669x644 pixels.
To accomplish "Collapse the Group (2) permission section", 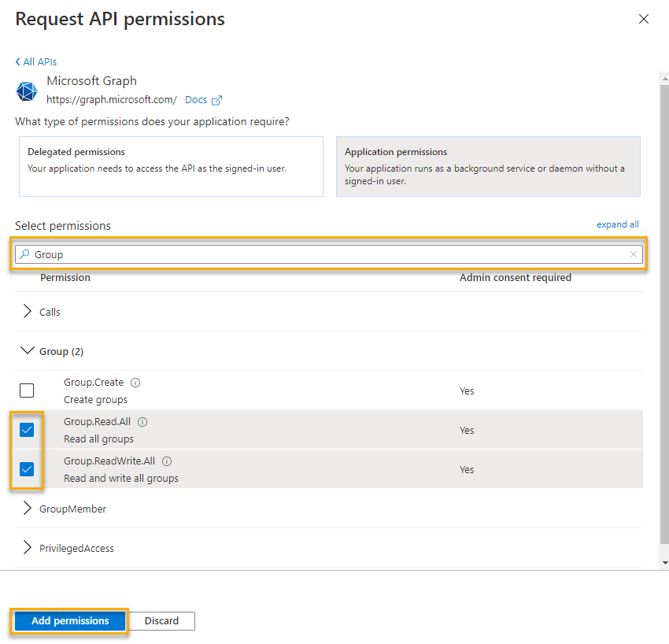I will pos(27,350).
